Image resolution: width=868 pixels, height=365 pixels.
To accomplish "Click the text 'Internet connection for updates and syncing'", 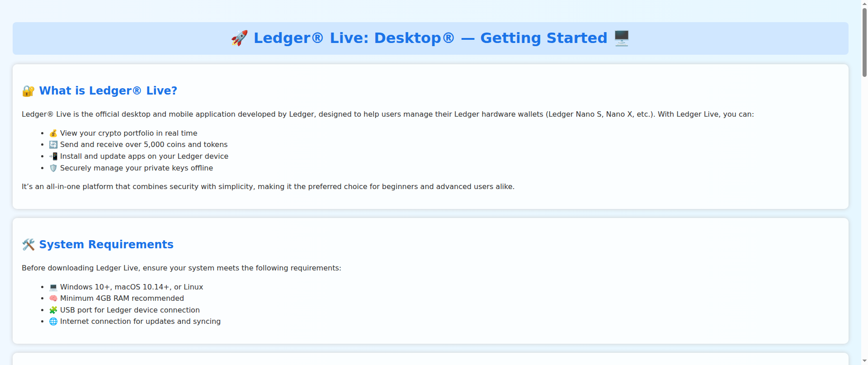I will [140, 322].
